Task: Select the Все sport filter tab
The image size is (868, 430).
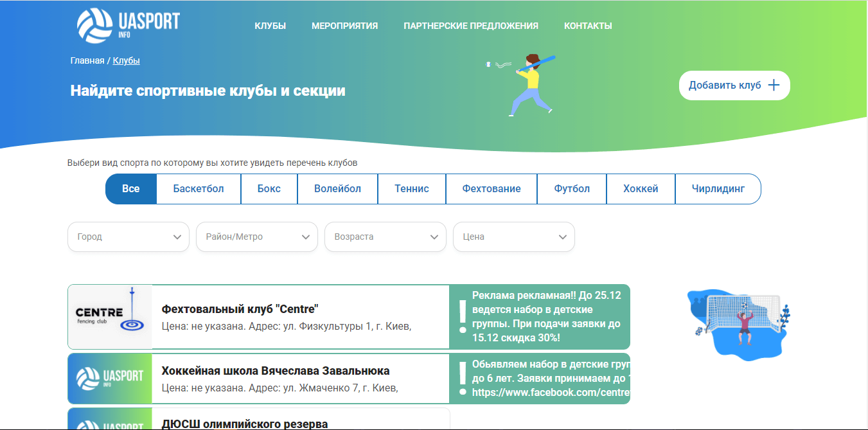Action: (x=131, y=189)
